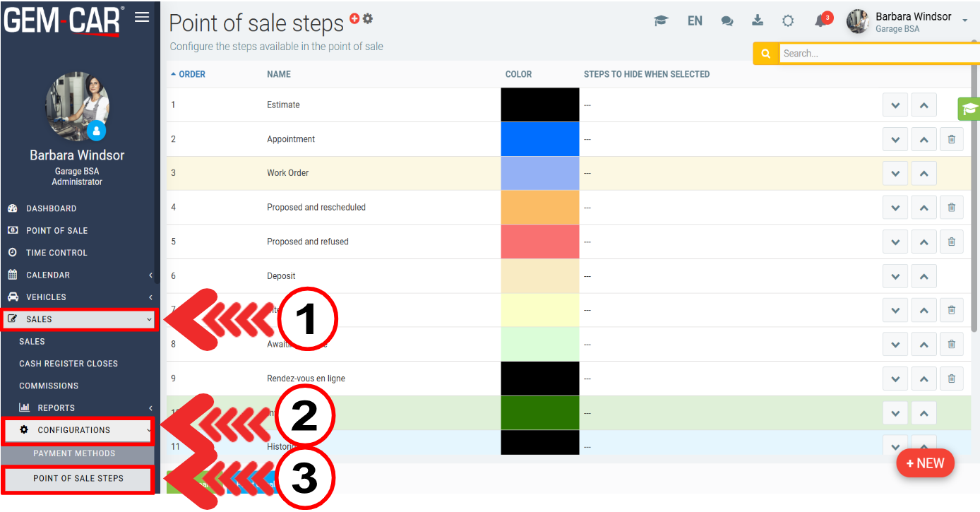
Task: Open settings gear next to page title
Action: click(368, 19)
